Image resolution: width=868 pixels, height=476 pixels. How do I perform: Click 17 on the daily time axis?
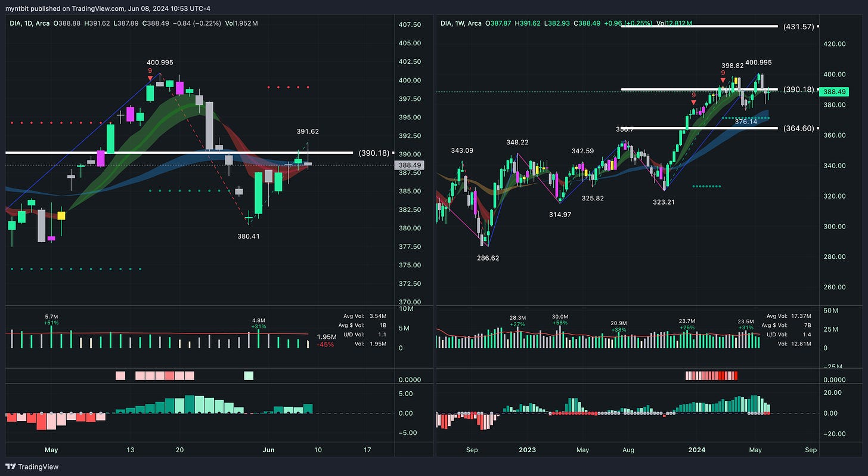tap(367, 450)
